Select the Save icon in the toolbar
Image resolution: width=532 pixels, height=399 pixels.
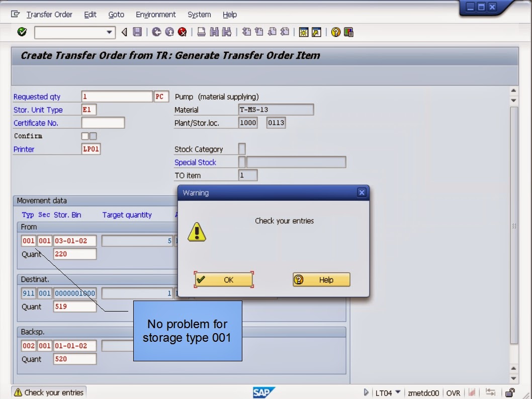(136, 31)
